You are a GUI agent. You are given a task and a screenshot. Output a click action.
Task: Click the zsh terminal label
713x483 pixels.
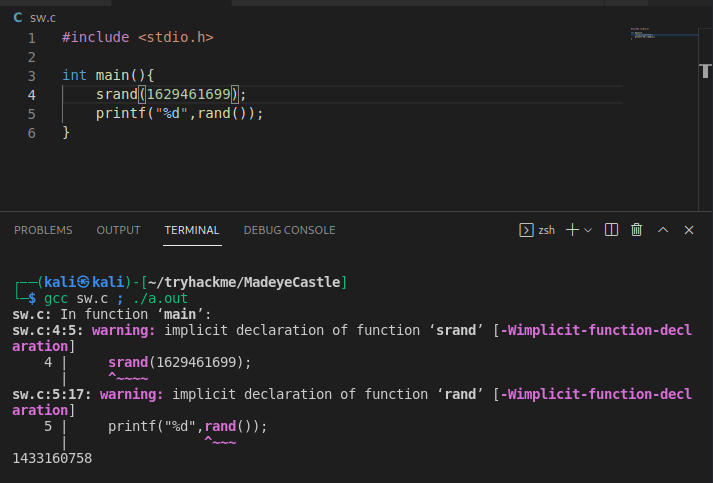tap(546, 230)
